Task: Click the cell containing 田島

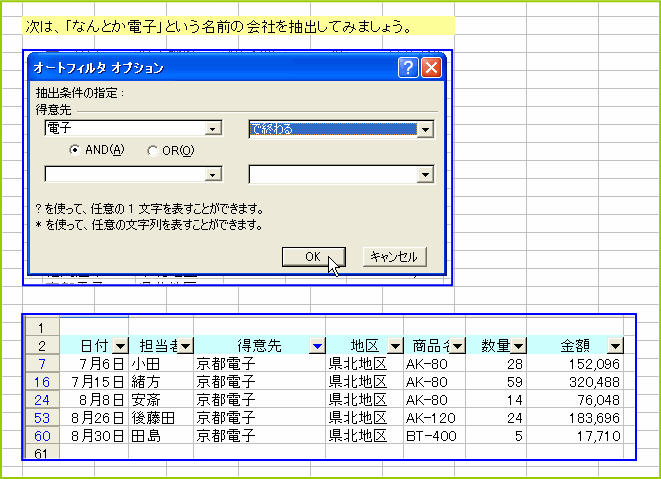Action: tap(161, 436)
